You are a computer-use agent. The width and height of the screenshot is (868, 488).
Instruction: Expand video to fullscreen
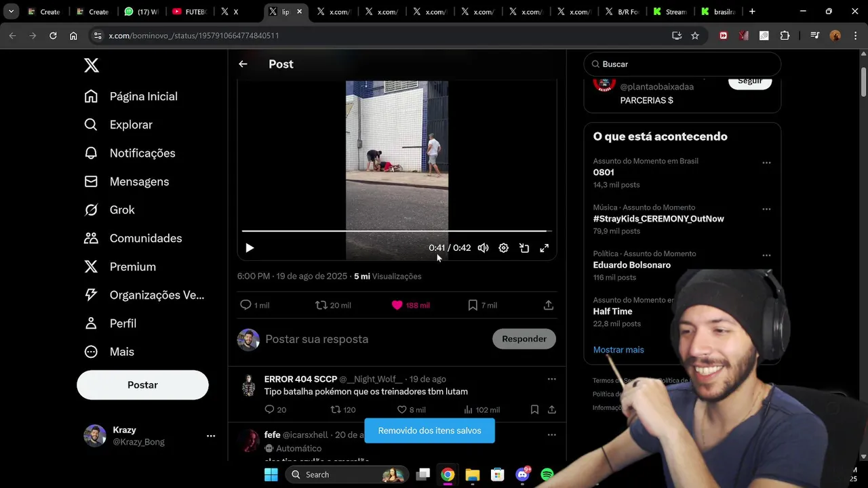(544, 248)
